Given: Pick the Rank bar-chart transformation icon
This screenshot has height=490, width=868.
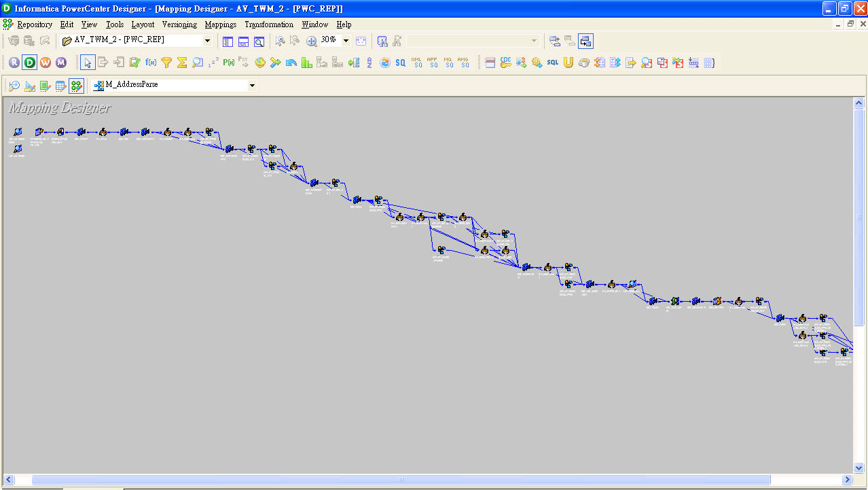Looking at the screenshot, I should (307, 63).
